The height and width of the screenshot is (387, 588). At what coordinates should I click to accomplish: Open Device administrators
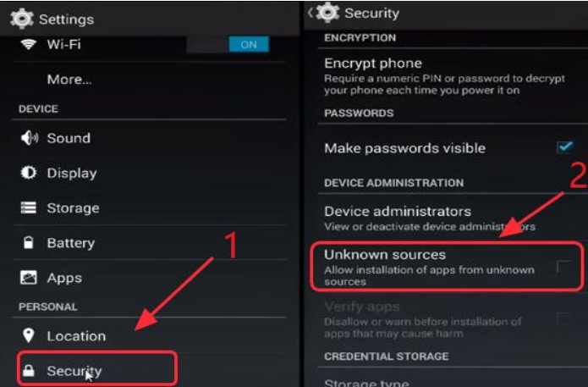pyautogui.click(x=398, y=211)
